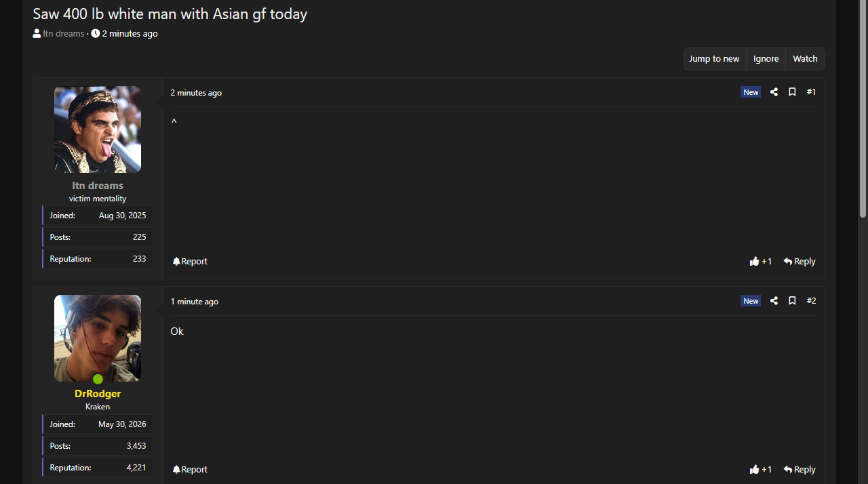Viewport: 868px width, 484px height.
Task: Open ltn dreams avatar image
Action: [x=98, y=129]
